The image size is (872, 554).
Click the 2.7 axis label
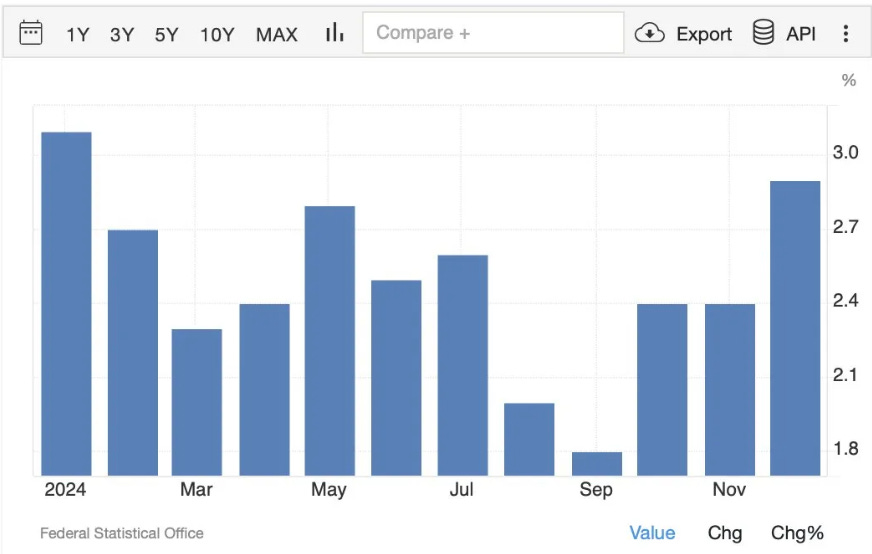point(845,227)
